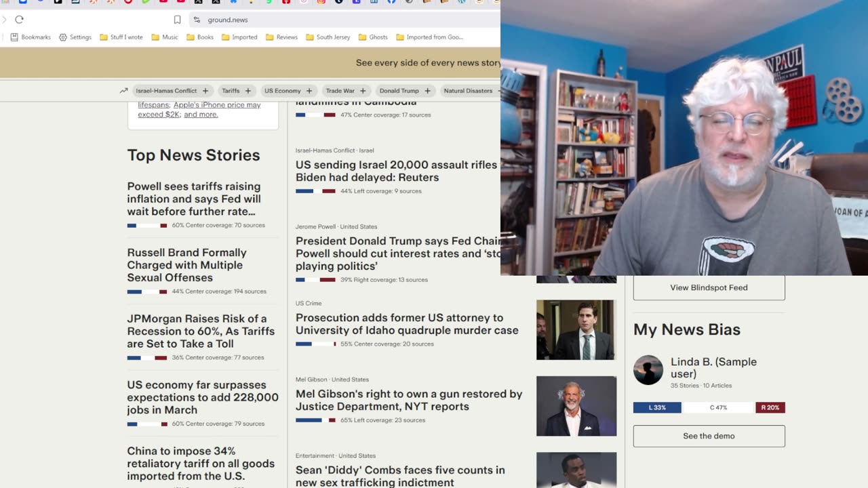Open the 'Stuff I wrote' bookmark folder
This screenshot has width=868, height=488.
121,37
